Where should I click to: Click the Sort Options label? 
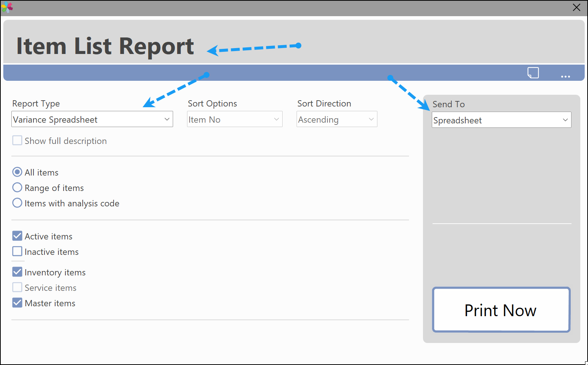(x=212, y=104)
